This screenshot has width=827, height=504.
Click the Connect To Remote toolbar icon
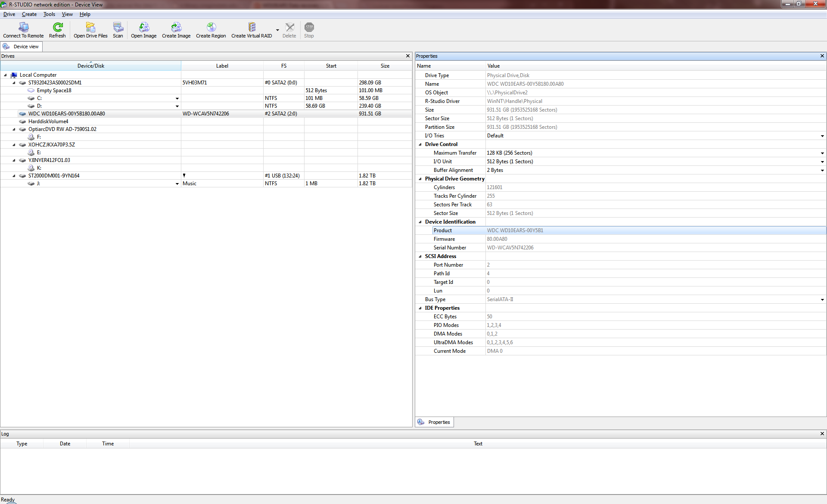(x=23, y=27)
